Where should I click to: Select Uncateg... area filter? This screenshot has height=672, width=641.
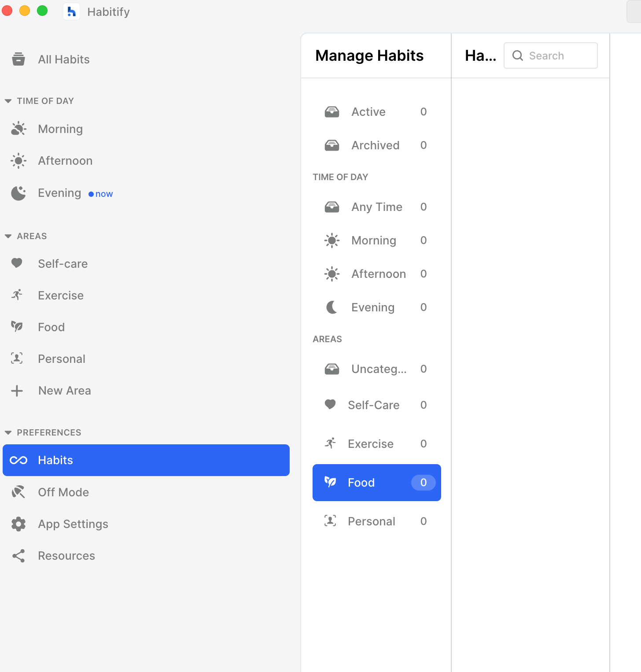pos(377,369)
